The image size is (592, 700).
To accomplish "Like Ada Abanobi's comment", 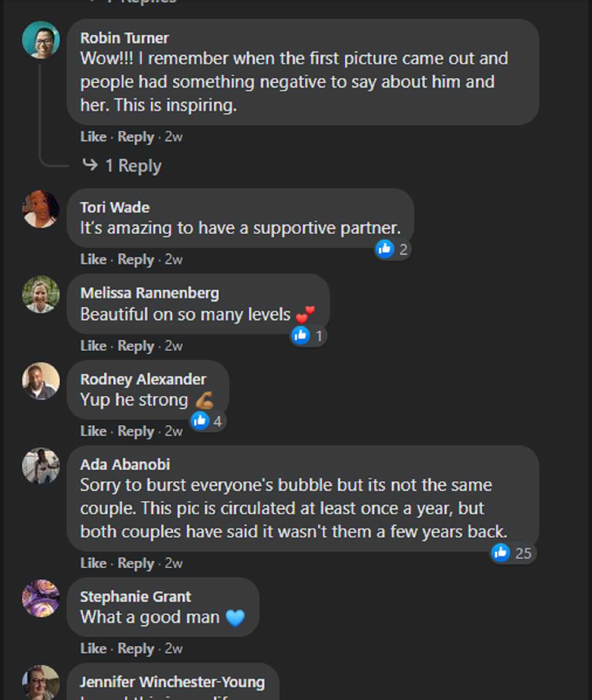I will click(93, 563).
